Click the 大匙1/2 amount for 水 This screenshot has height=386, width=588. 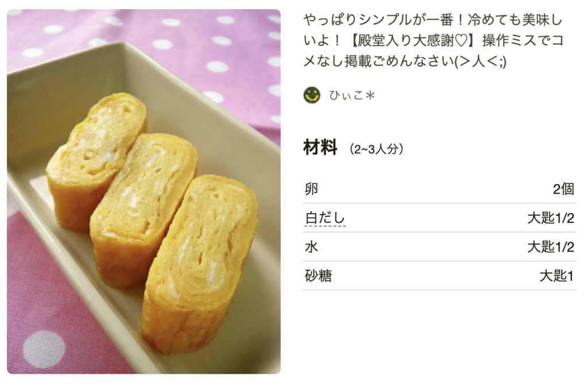pos(551,247)
